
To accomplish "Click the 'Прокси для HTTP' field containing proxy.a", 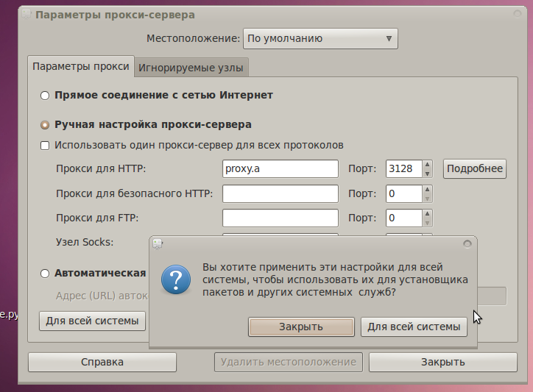I will [280, 169].
